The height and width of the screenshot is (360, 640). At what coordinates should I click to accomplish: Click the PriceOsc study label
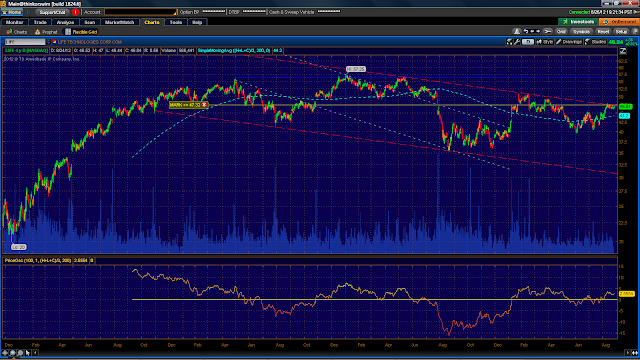click(x=38, y=260)
